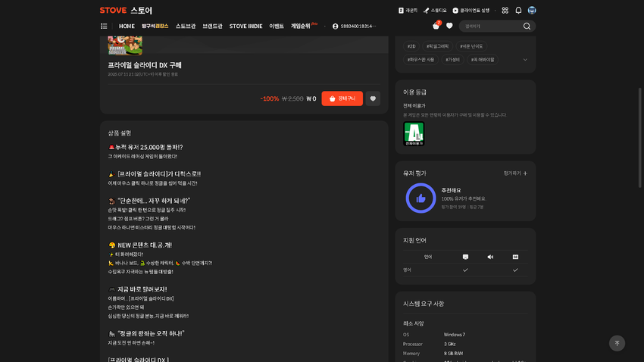Open the 라운지 lounge link
The width and height of the screenshot is (644, 362).
point(408,11)
